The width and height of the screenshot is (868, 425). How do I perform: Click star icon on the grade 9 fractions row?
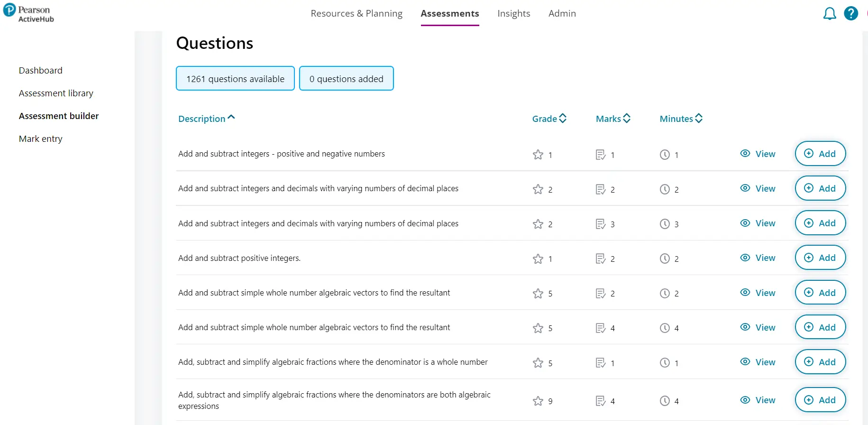pos(538,401)
